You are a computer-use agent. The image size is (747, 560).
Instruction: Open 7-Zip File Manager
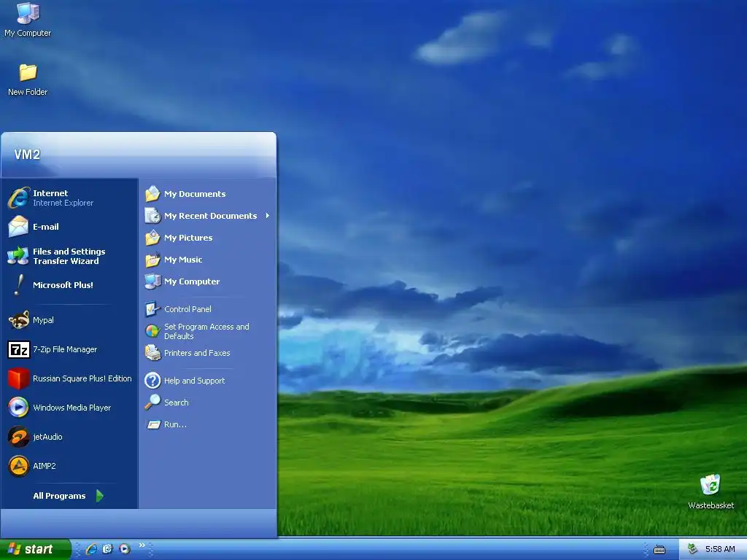[69, 349]
